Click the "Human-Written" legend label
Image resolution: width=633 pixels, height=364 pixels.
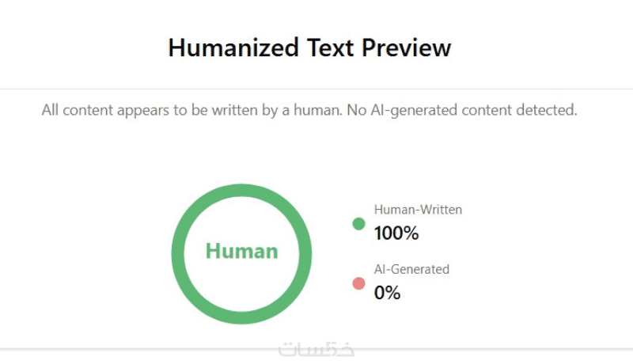(418, 210)
